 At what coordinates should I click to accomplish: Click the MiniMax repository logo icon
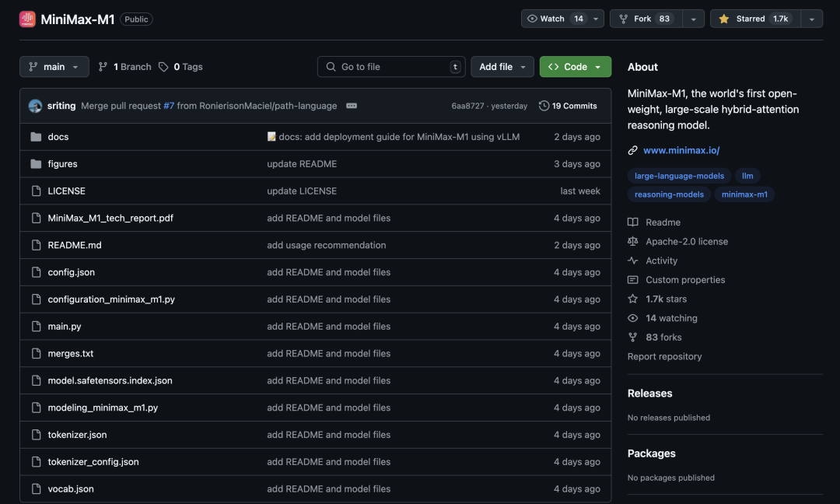(27, 19)
